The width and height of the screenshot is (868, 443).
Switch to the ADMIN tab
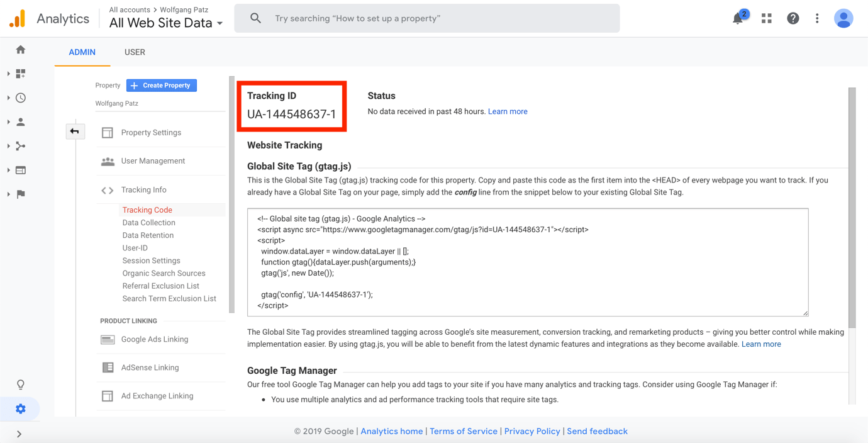click(82, 52)
